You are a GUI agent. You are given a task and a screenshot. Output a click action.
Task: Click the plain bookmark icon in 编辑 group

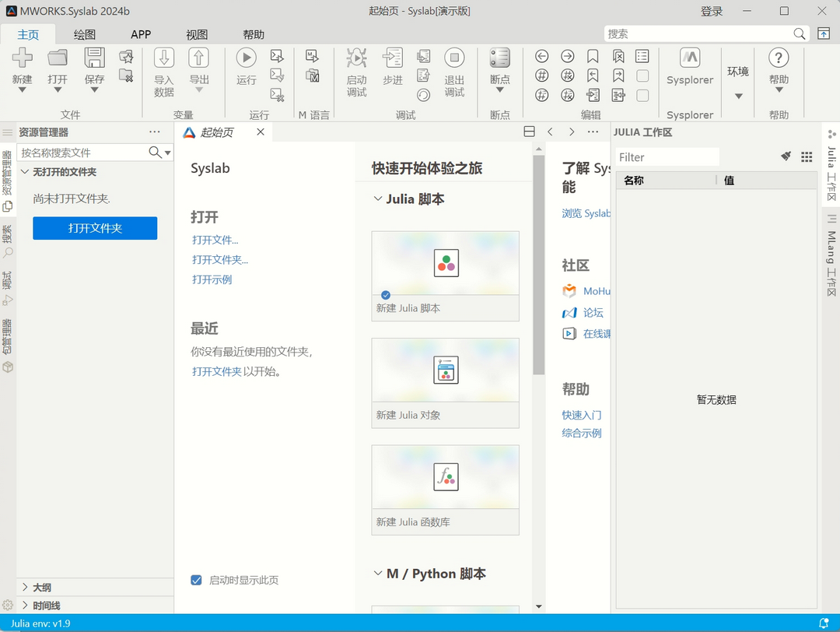coord(593,56)
